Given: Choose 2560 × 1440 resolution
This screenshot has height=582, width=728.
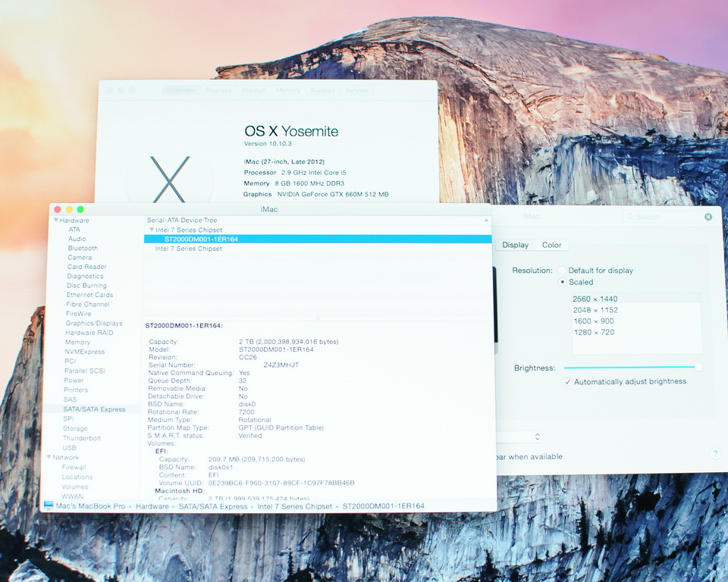Looking at the screenshot, I should click(635, 299).
